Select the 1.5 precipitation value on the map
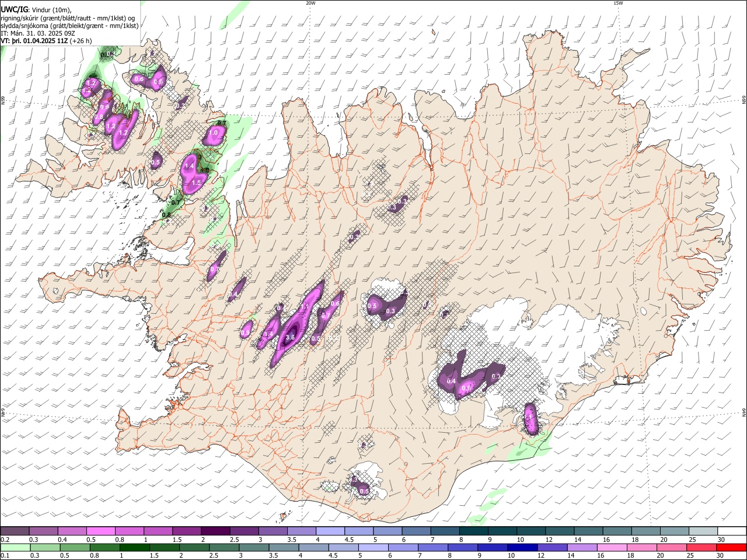747x560 pixels. (196, 183)
